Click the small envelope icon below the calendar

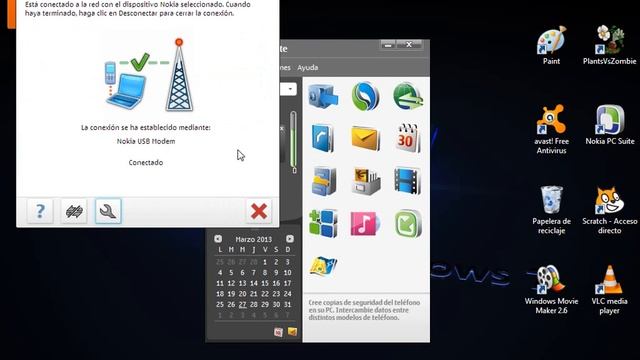(x=292, y=331)
